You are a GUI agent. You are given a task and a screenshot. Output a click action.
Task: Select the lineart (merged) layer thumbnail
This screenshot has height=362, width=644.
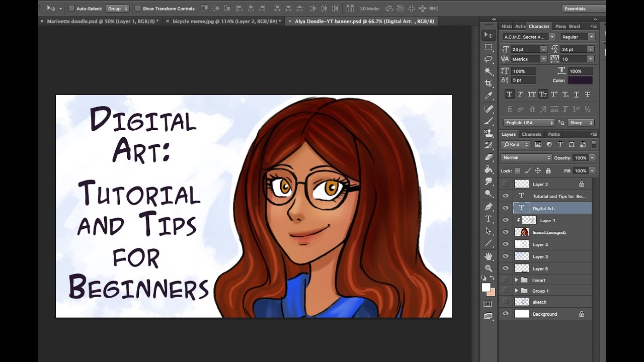(522, 232)
